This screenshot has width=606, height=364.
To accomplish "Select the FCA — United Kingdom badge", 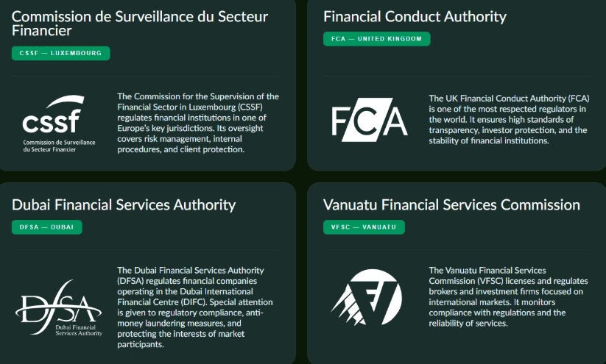I will tap(376, 39).
